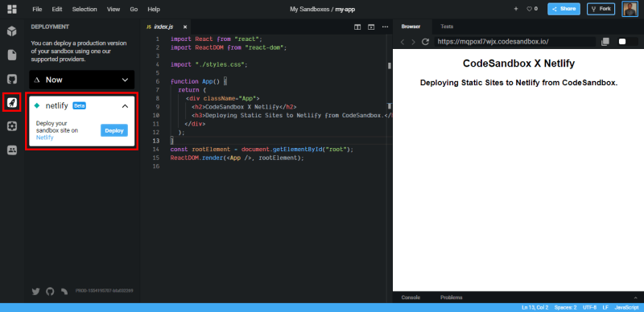Open the Configuration Files gear icon
Viewport: 644px width, 312px height.
point(12,126)
